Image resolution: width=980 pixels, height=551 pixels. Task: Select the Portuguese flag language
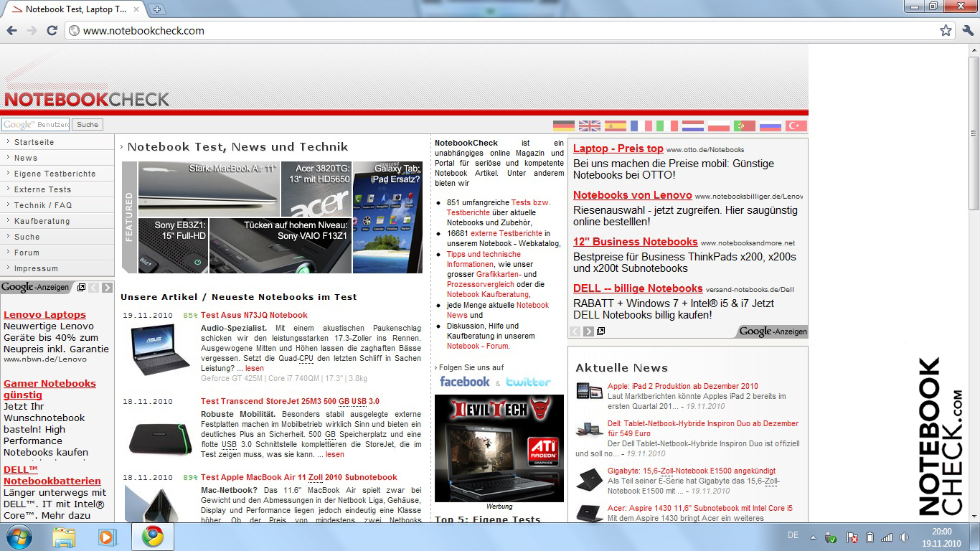tap(745, 126)
